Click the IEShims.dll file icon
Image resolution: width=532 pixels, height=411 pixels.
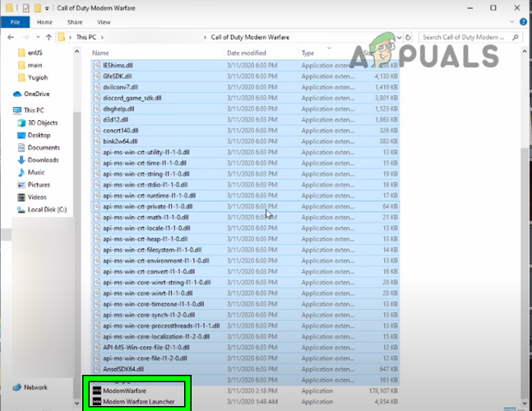coord(97,65)
